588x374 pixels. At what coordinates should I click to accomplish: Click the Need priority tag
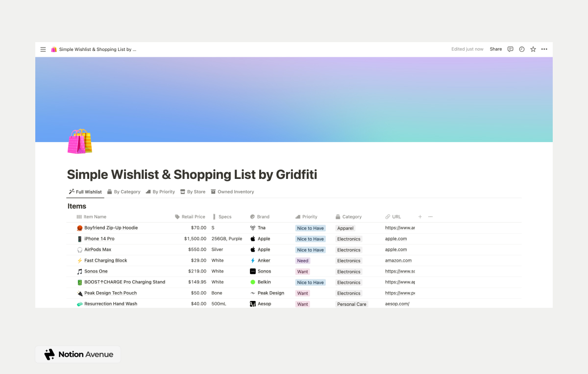(x=303, y=261)
